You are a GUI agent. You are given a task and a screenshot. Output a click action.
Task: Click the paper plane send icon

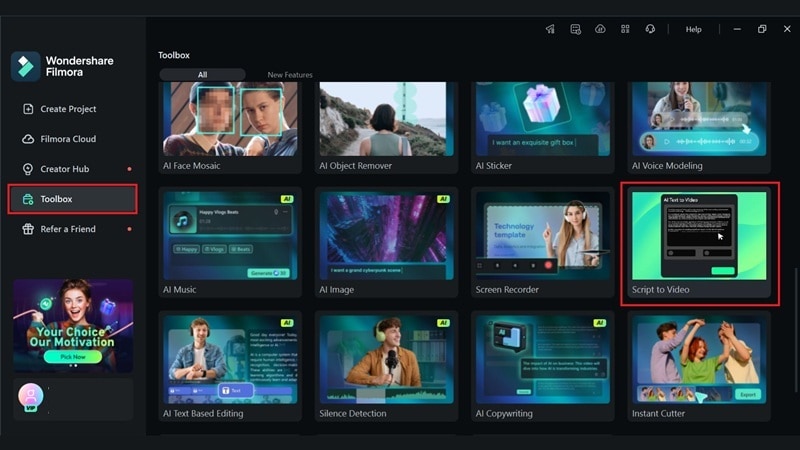(550, 29)
